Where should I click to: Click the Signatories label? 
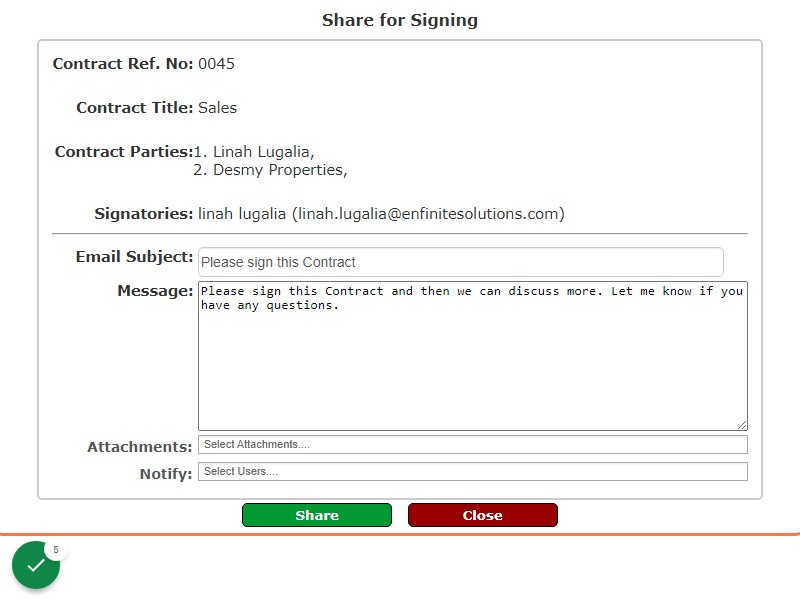click(144, 214)
